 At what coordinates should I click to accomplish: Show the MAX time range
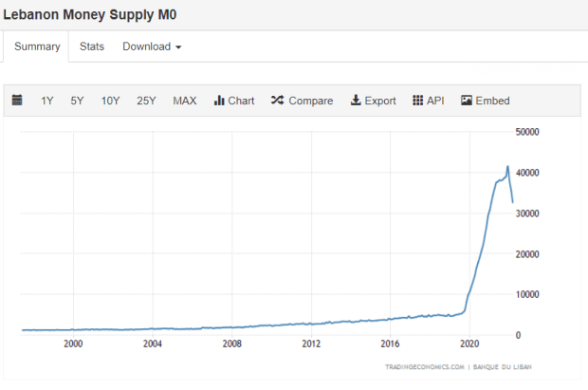[x=185, y=101]
